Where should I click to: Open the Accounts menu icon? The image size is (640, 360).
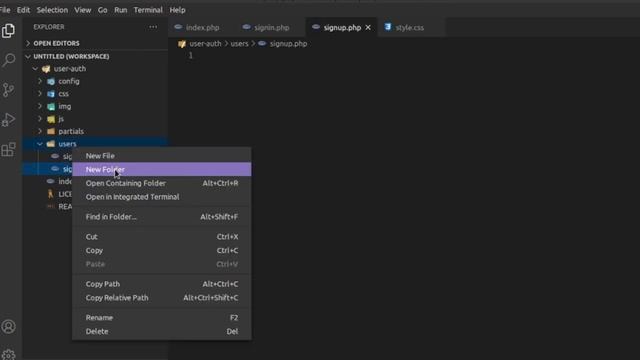(8, 327)
